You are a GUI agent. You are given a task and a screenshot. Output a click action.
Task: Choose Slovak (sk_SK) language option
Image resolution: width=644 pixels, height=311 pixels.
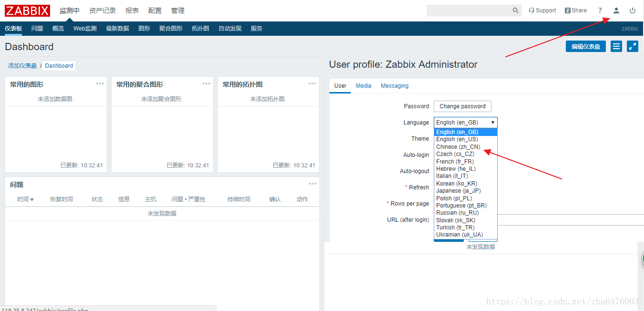point(465,220)
